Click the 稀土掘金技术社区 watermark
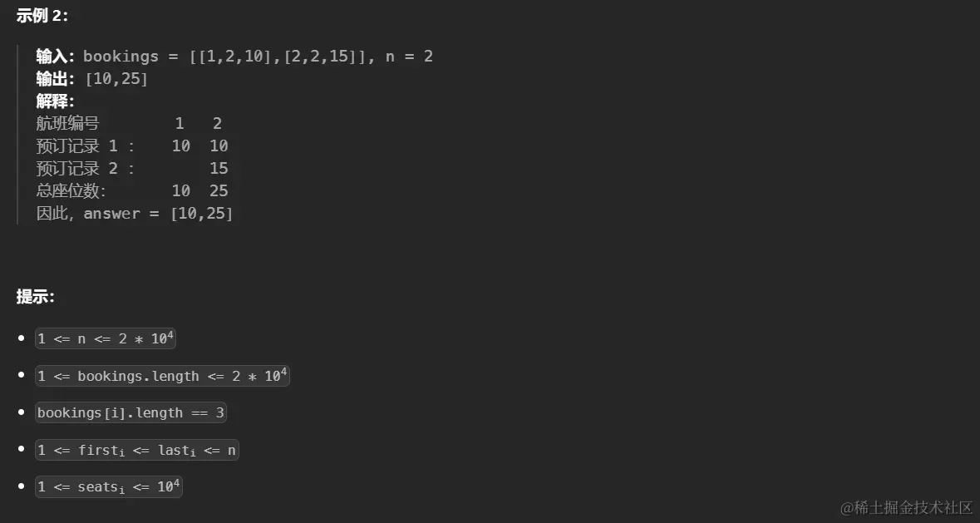Viewport: 980px width, 523px height. coord(906,507)
